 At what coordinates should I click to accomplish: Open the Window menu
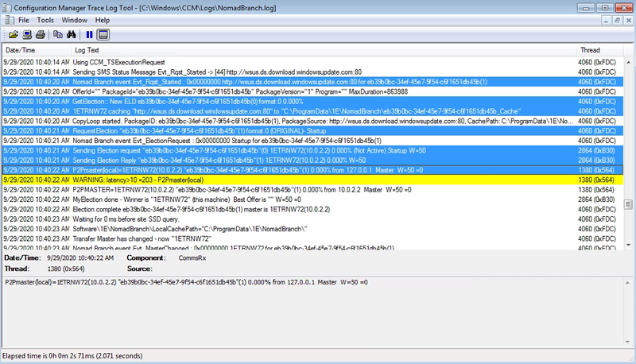[x=74, y=19]
